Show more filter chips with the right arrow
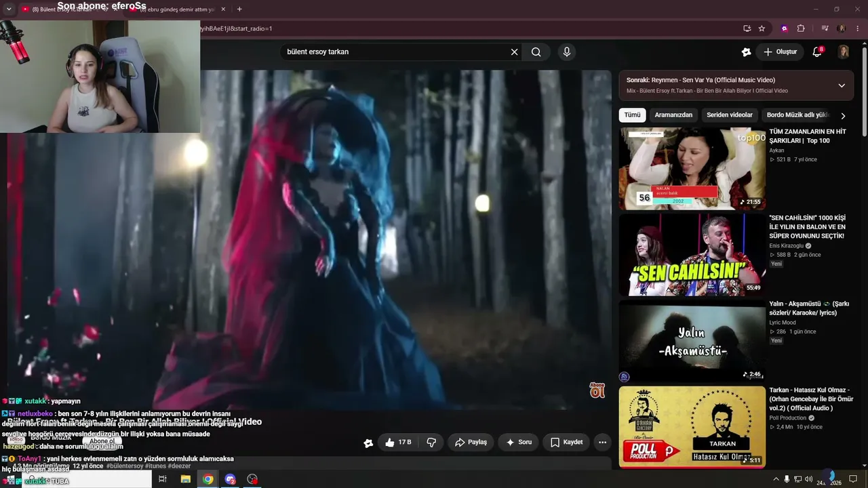 pyautogui.click(x=843, y=116)
